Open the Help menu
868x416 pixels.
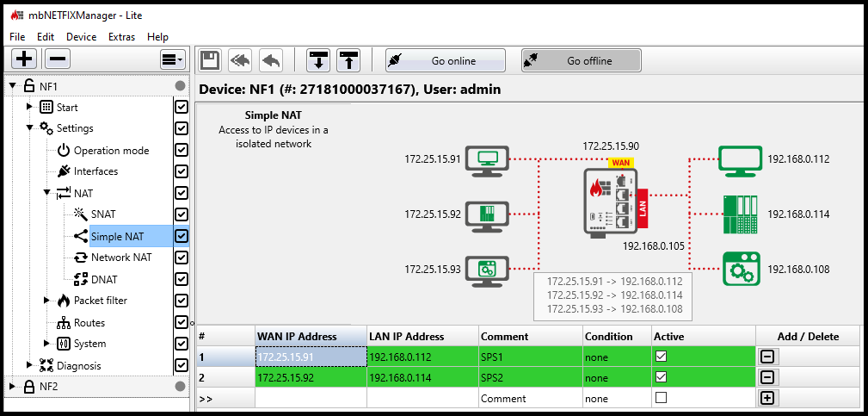(157, 37)
